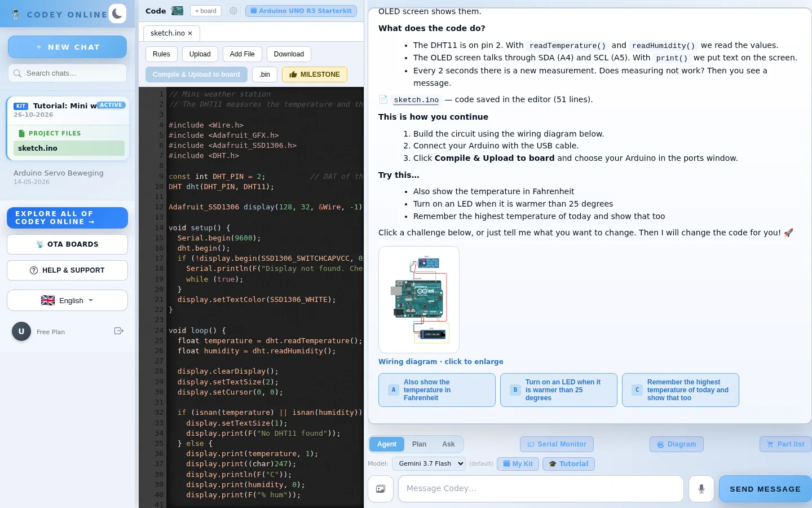The height and width of the screenshot is (508, 812).
Task: Close the sketch.ino tab with the x
Action: [x=190, y=33]
